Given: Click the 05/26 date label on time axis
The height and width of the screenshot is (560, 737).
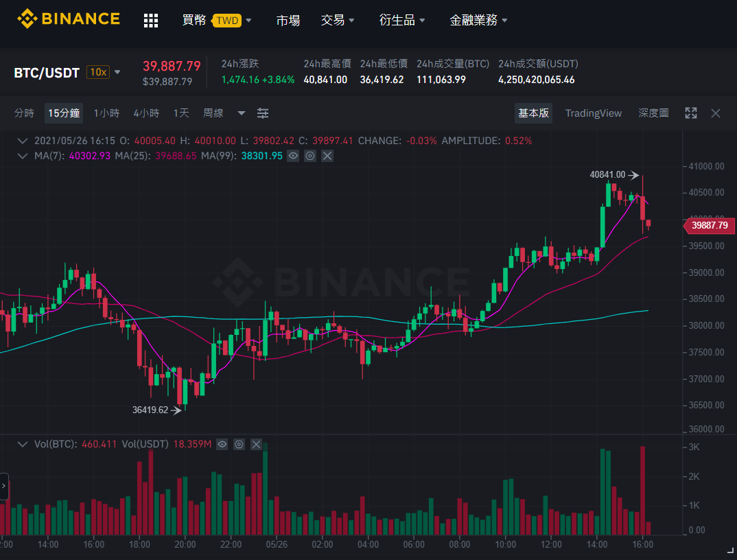Looking at the screenshot, I should click(277, 544).
